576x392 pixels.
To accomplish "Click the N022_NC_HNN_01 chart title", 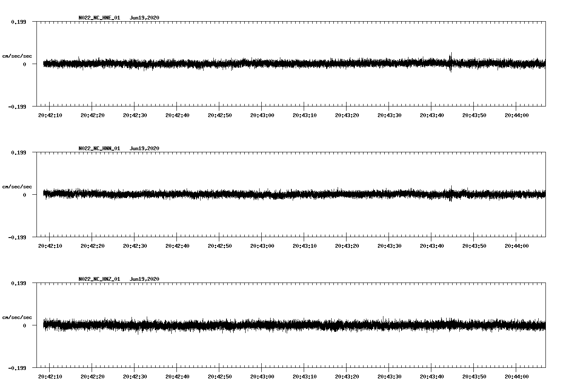I will click(99, 148).
